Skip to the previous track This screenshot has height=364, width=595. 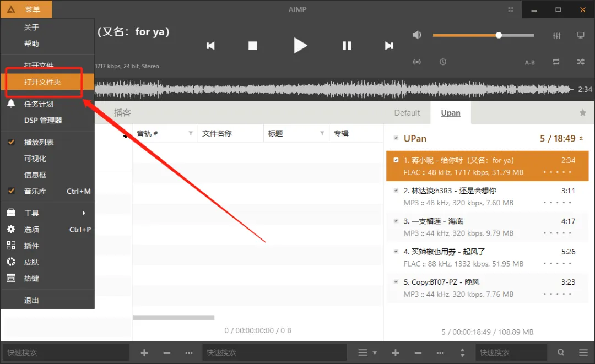(x=210, y=46)
